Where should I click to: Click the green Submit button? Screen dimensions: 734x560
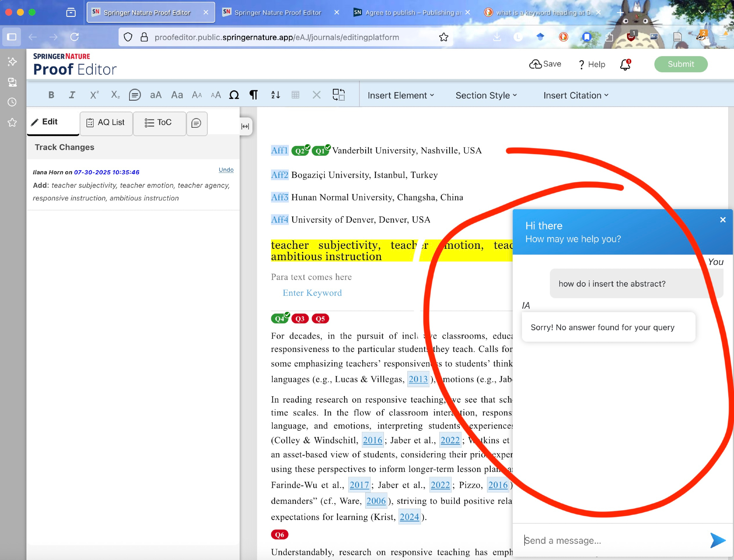pos(680,64)
